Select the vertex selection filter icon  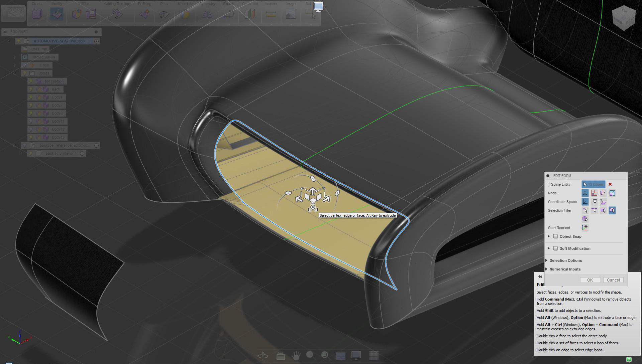[585, 210]
